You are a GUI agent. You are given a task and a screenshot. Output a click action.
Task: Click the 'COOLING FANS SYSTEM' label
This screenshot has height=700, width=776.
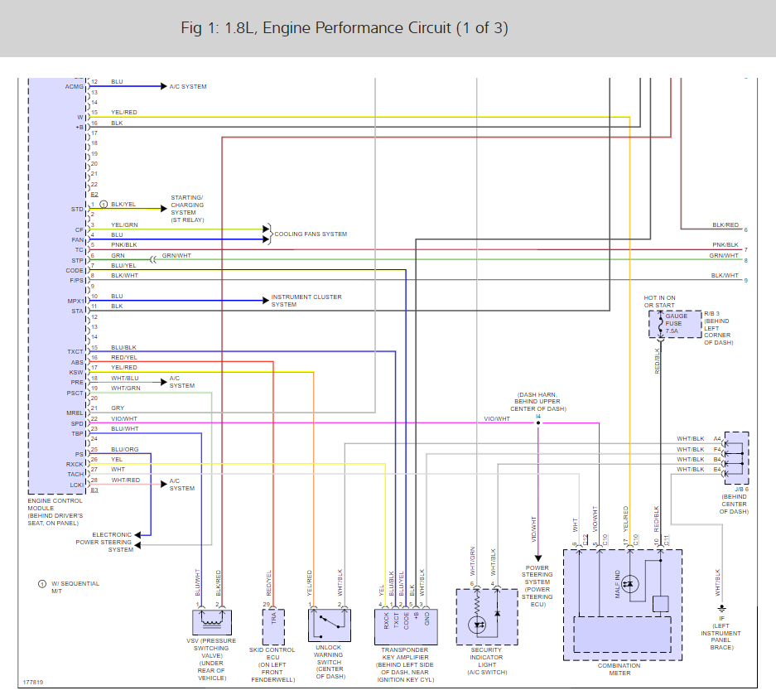pos(311,234)
